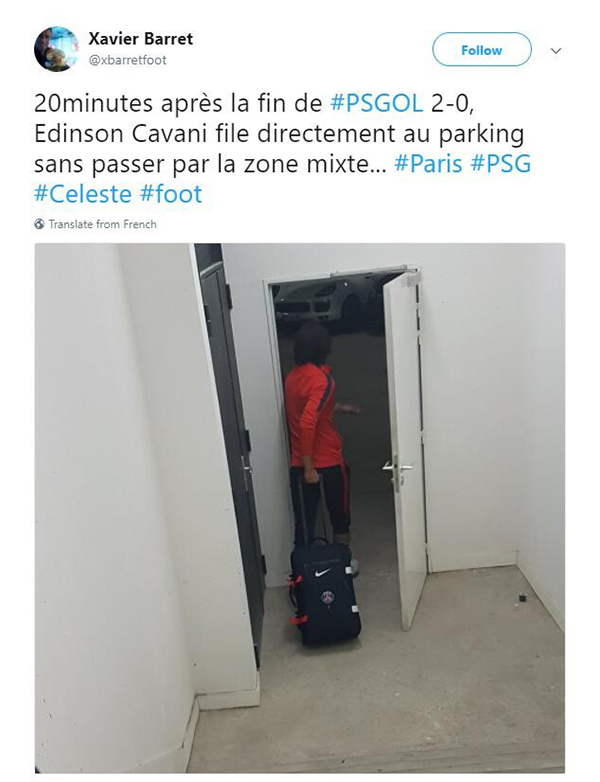The height and width of the screenshot is (782, 600).
Task: Click the person in red jacket
Action: [318, 434]
